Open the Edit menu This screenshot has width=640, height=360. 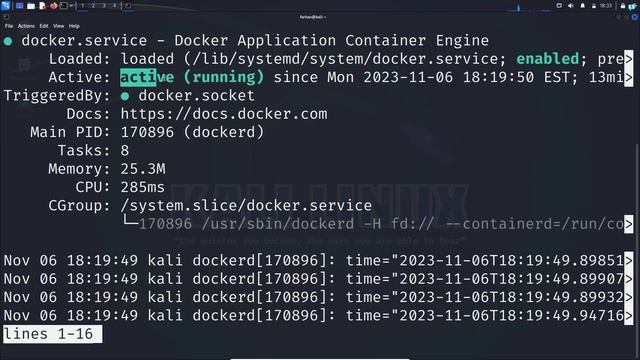(x=44, y=26)
